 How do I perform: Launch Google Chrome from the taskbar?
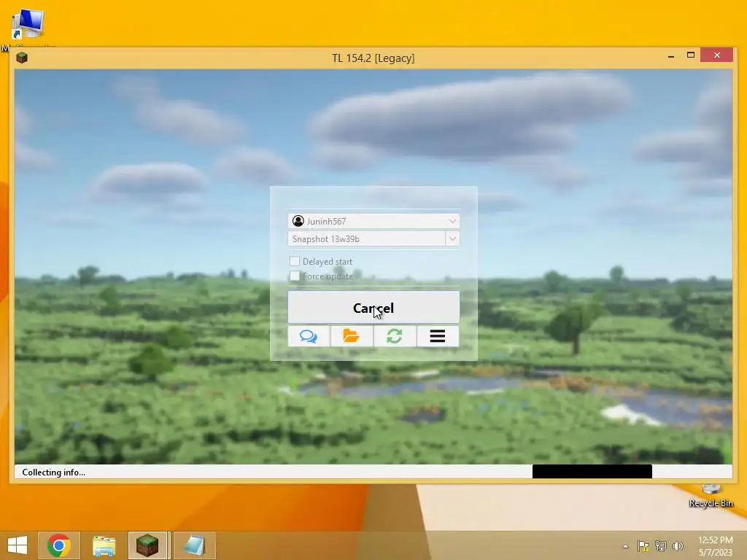tap(59, 545)
